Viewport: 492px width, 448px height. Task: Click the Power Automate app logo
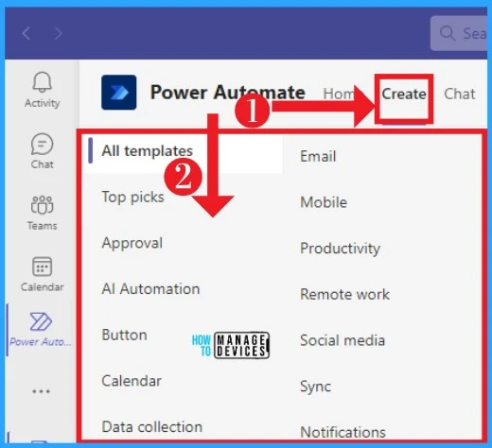119,93
